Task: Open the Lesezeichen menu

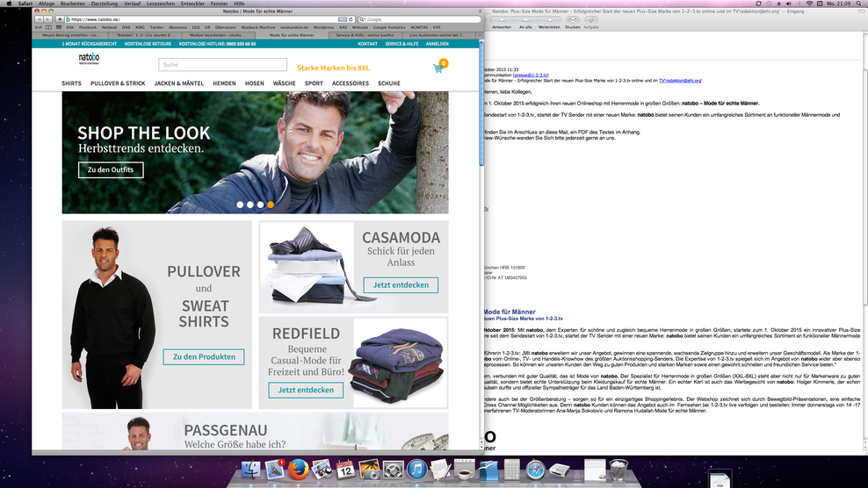Action: pyautogui.click(x=160, y=4)
